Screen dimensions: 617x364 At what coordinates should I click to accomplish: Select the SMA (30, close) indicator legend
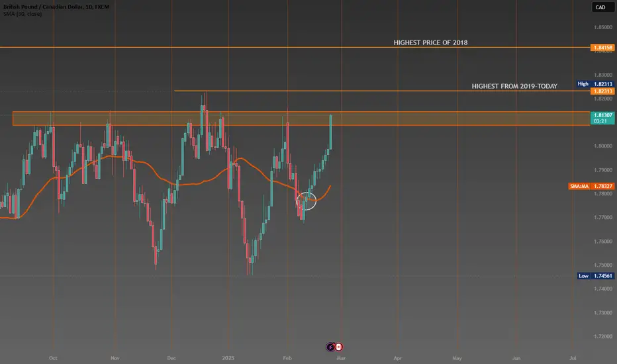23,14
